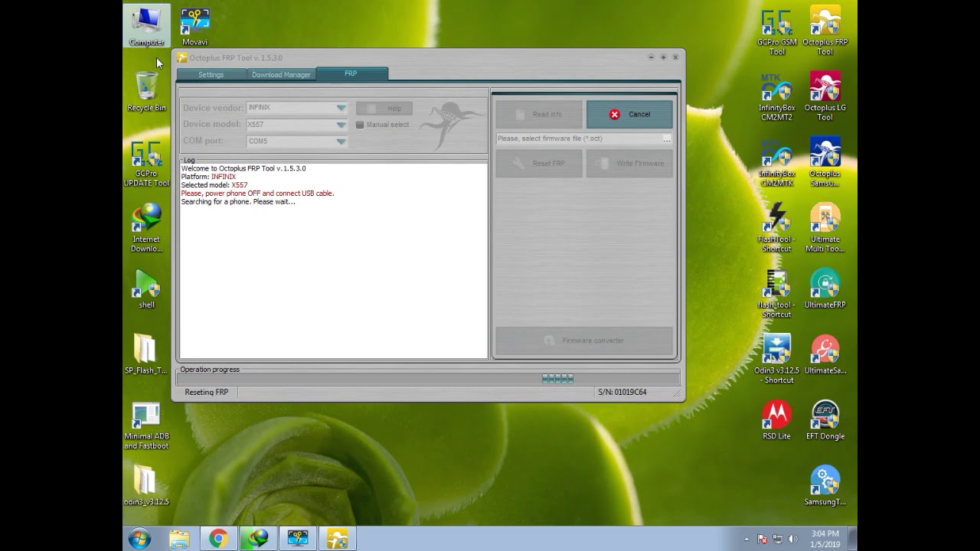
Task: Open the Recycle Bin
Action: pos(146,92)
